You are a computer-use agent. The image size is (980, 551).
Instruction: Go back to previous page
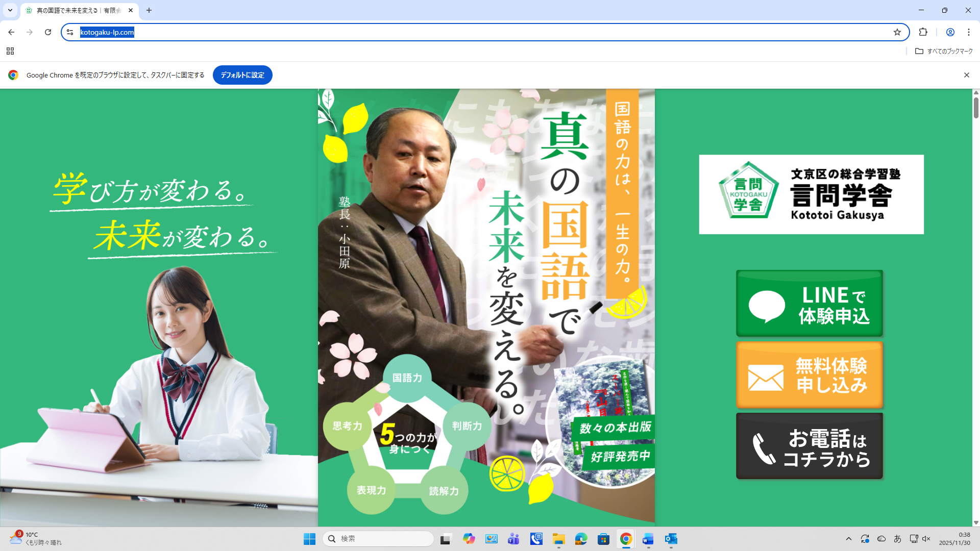pos(11,32)
